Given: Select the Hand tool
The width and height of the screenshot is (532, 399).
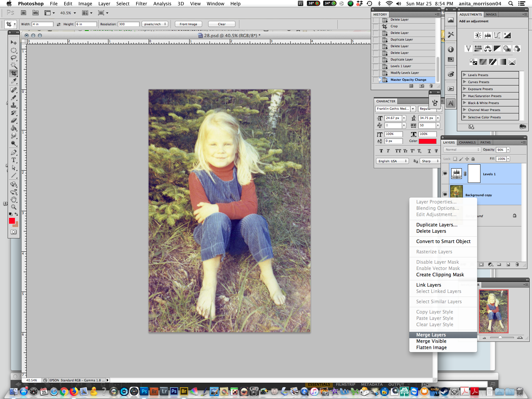Looking at the screenshot, I should point(14,199).
